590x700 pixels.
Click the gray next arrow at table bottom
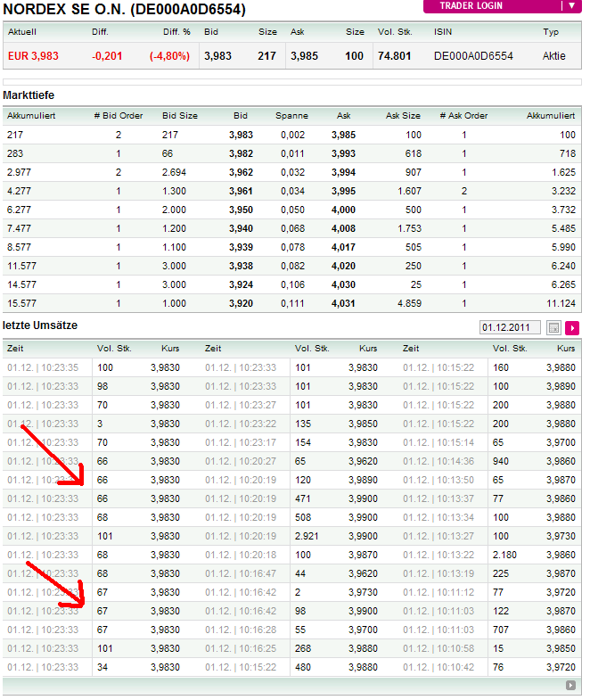click(x=570, y=685)
